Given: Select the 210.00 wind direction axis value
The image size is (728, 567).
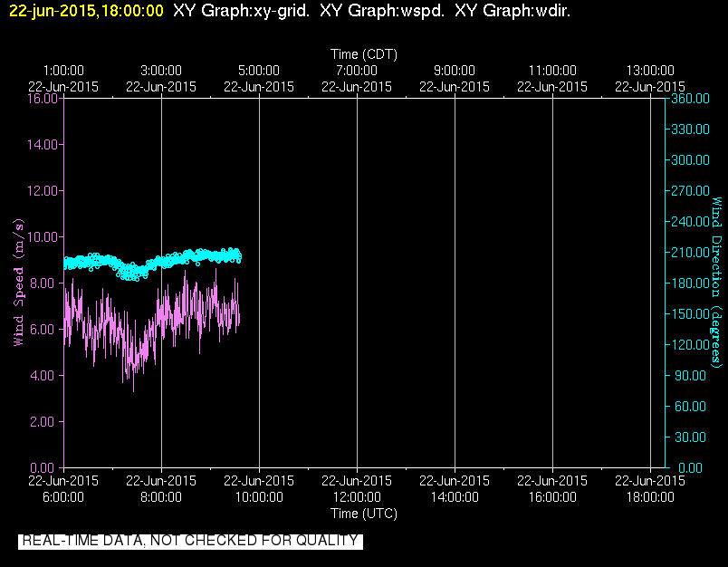Looking at the screenshot, I should click(690, 252).
